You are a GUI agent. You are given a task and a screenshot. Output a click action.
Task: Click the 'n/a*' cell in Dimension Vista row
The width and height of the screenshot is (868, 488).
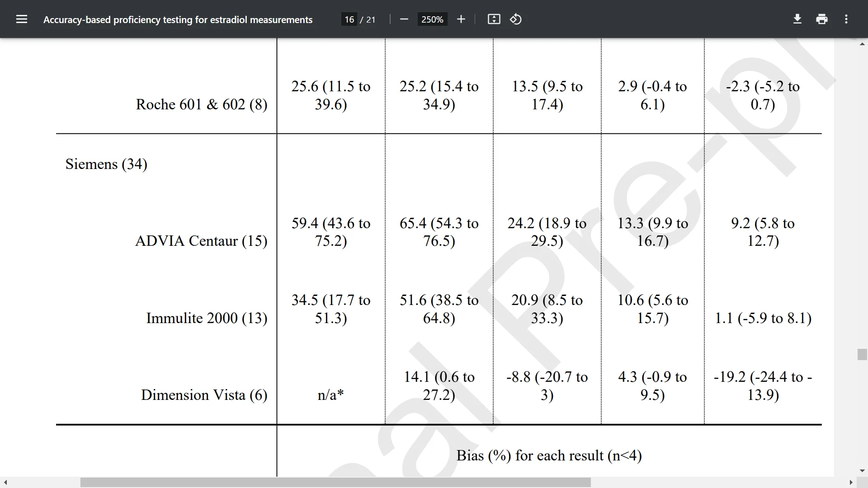point(330,395)
